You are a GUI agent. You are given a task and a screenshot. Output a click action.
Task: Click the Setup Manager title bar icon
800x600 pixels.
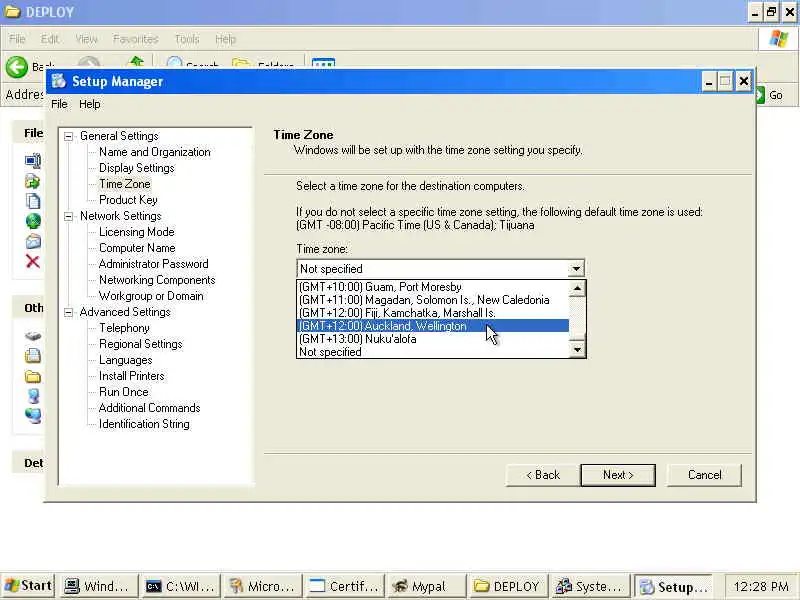tap(59, 81)
